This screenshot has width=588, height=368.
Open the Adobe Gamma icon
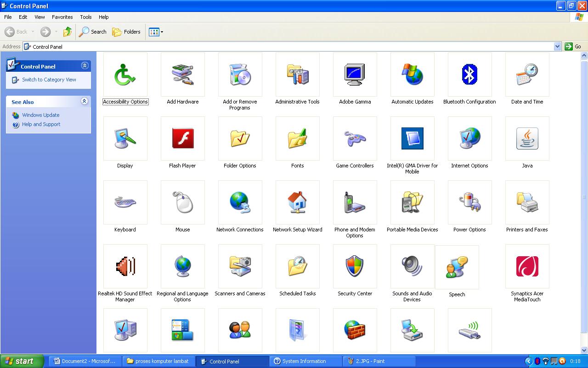[355, 75]
